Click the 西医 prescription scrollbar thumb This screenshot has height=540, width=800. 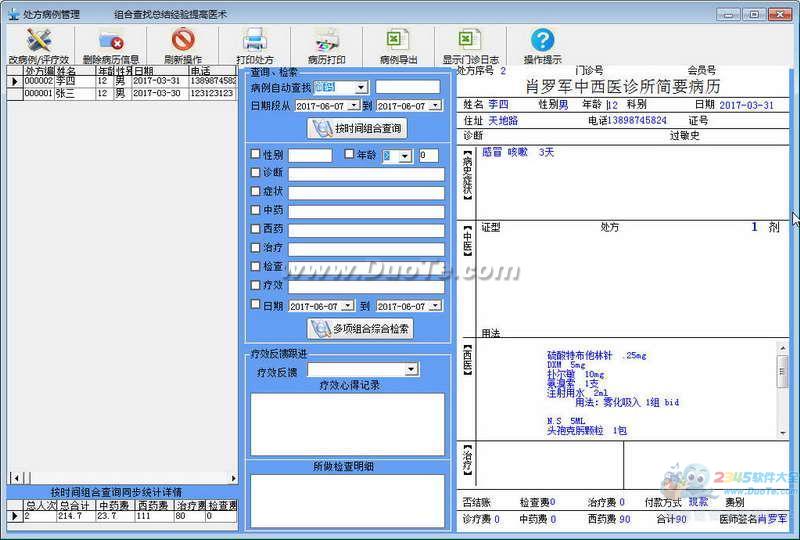coord(783,372)
